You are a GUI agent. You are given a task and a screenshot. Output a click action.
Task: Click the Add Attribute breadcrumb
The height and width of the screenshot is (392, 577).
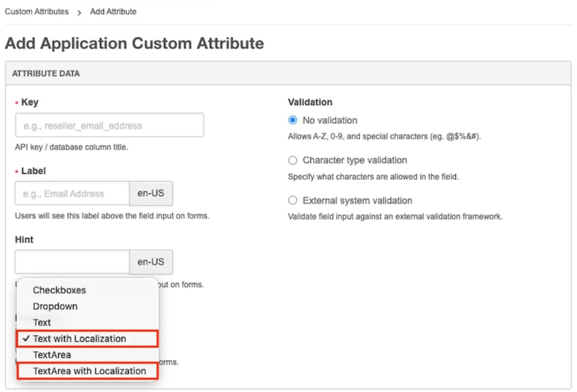(113, 11)
